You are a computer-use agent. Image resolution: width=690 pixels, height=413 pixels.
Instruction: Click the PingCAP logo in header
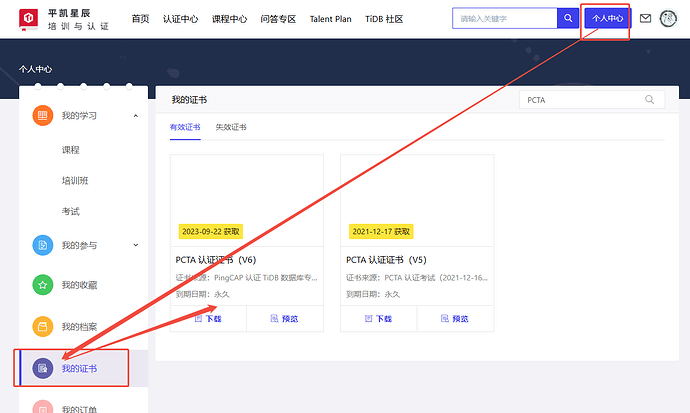coord(28,19)
